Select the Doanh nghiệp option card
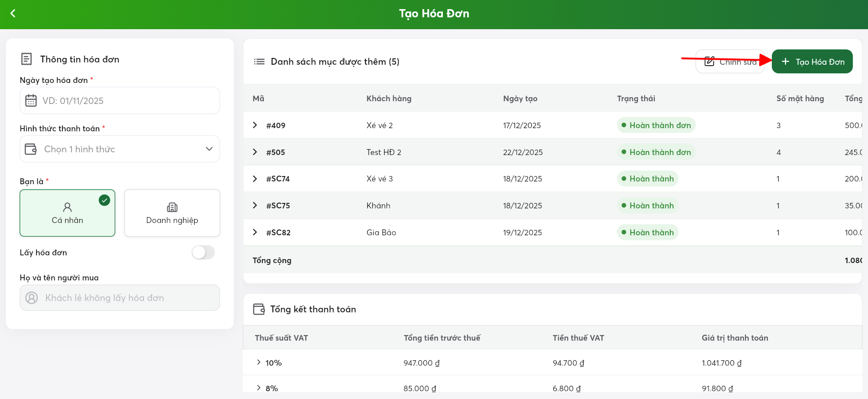The width and height of the screenshot is (868, 399). pos(172,213)
